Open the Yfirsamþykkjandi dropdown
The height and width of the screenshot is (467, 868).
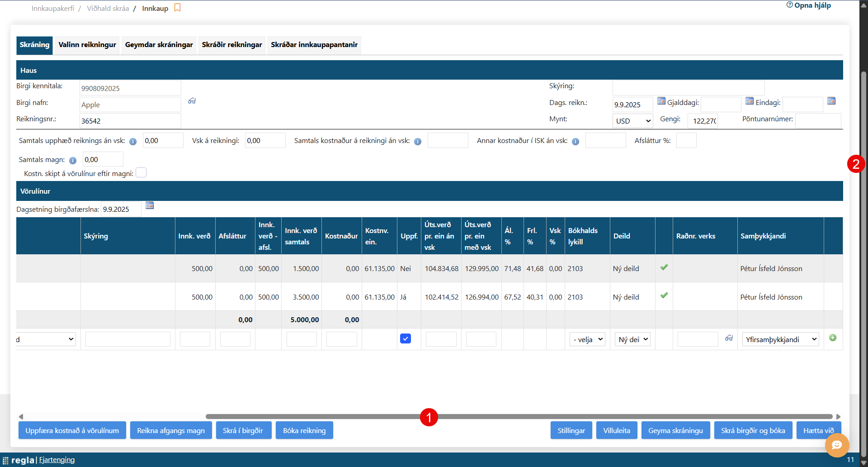pyautogui.click(x=780, y=339)
